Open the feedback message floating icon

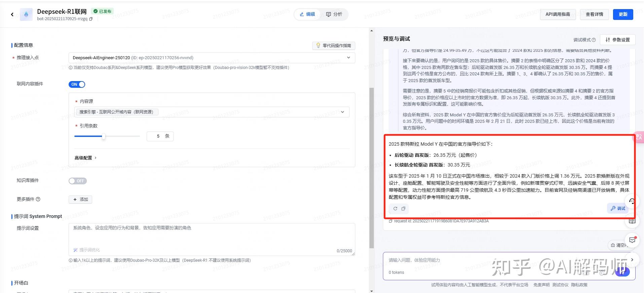point(632,240)
